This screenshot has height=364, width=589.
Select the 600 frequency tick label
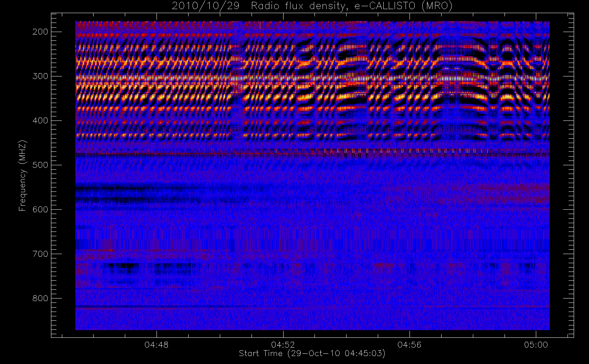click(40, 209)
